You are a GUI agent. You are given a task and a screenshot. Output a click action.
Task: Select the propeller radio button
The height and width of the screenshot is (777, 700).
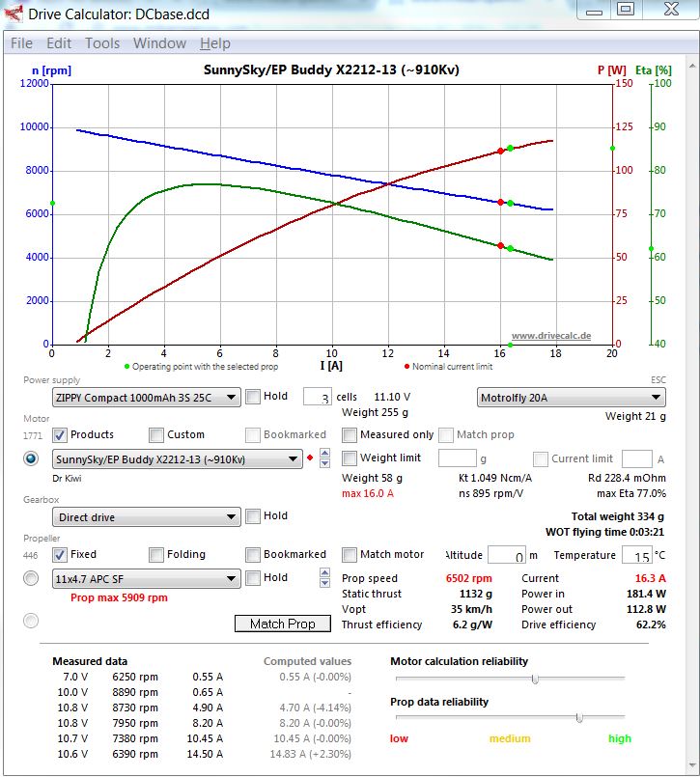31,579
